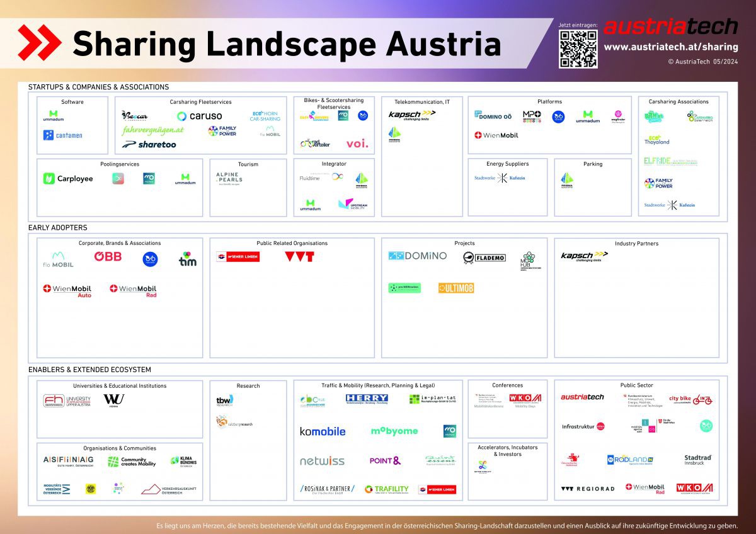
Task: Click the 'Carsharing Fleetservices' box label
Action: click(x=200, y=102)
